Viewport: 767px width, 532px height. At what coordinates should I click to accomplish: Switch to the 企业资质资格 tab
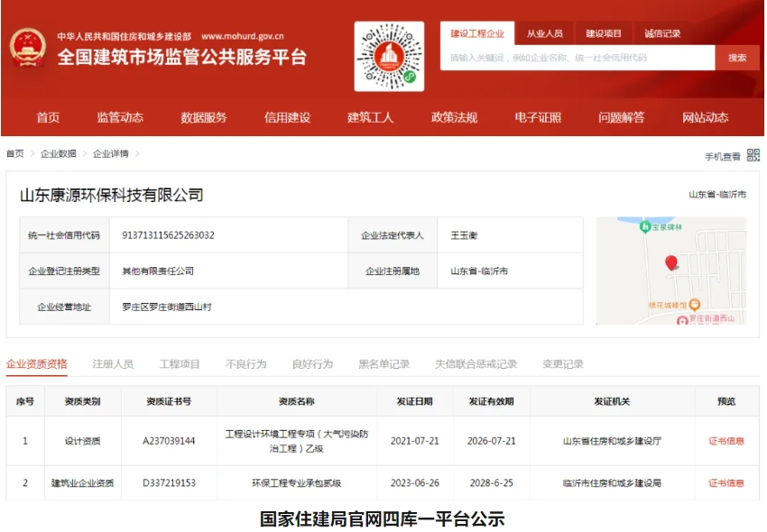pos(37,363)
